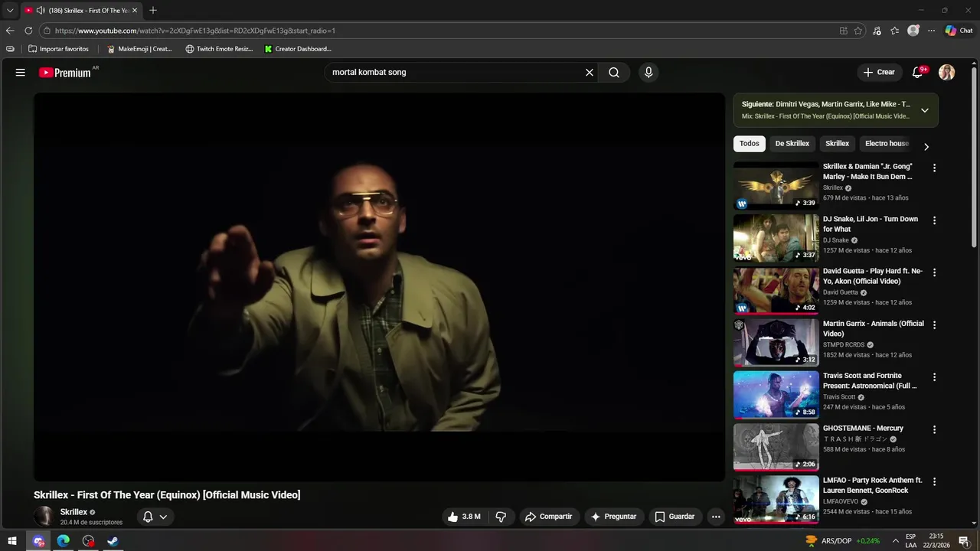980x551 pixels.
Task: Open Edge media control music icon
Action: point(877,31)
